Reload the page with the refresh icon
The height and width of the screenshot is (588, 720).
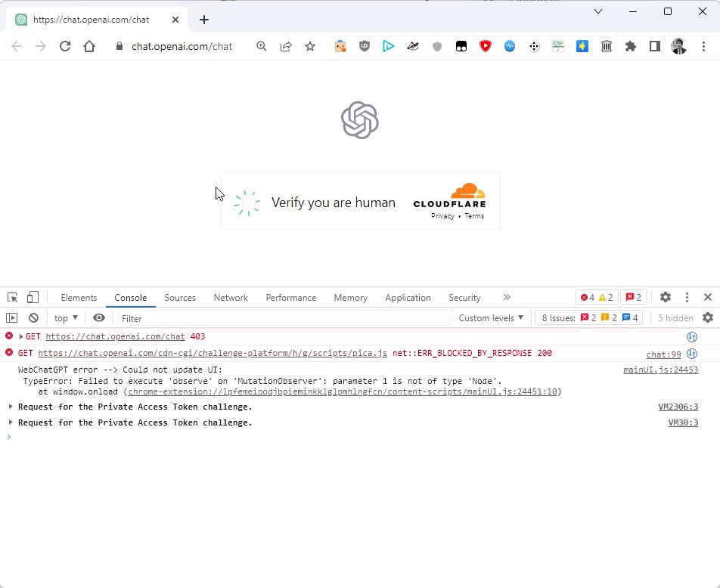(x=65, y=46)
